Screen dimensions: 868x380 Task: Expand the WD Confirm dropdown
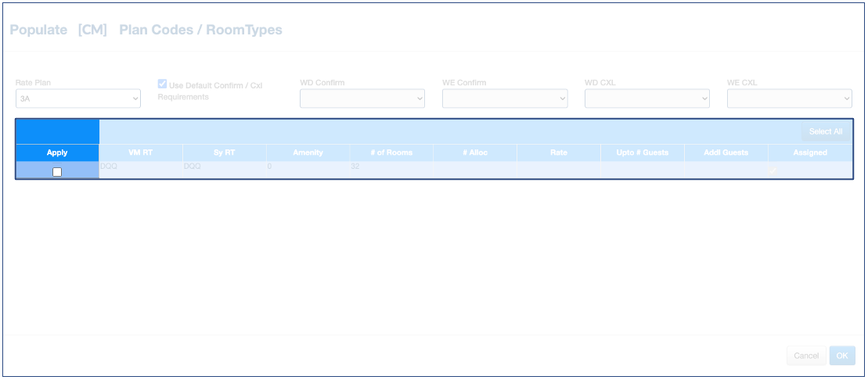pos(362,99)
